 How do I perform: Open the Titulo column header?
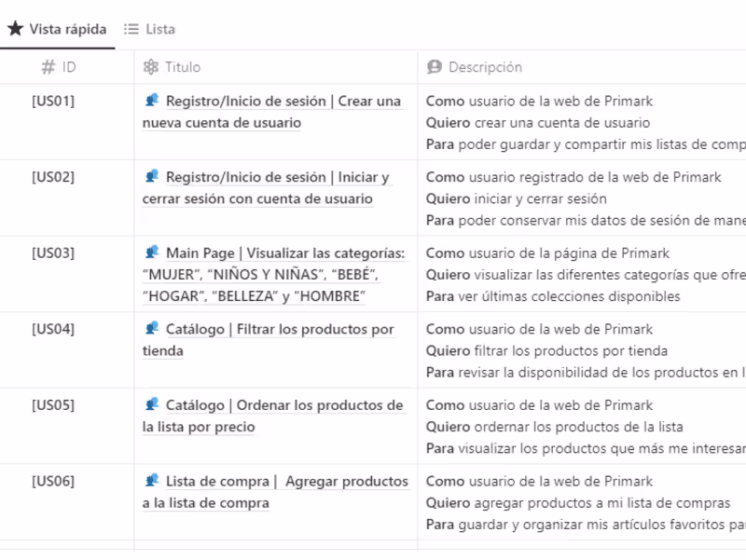coord(276,67)
